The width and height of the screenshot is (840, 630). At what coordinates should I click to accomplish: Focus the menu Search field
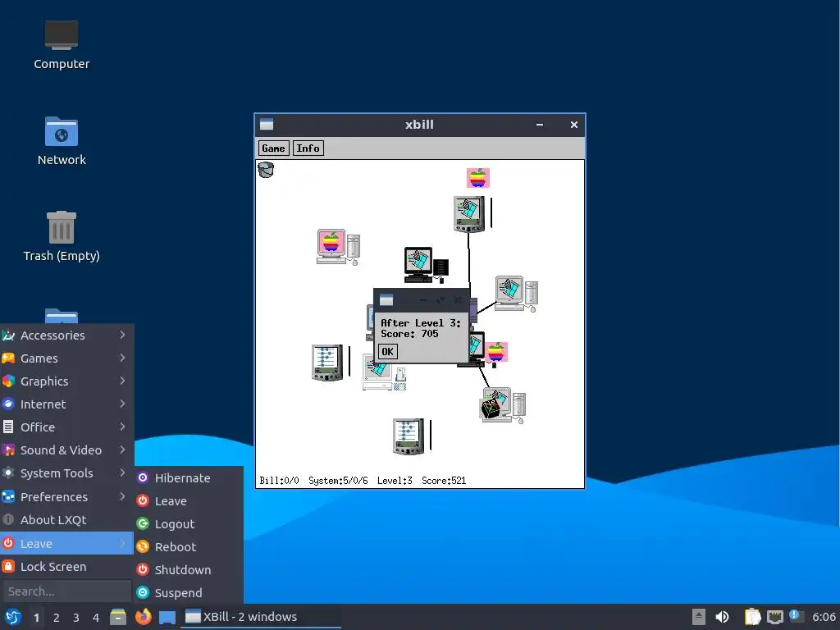(67, 591)
